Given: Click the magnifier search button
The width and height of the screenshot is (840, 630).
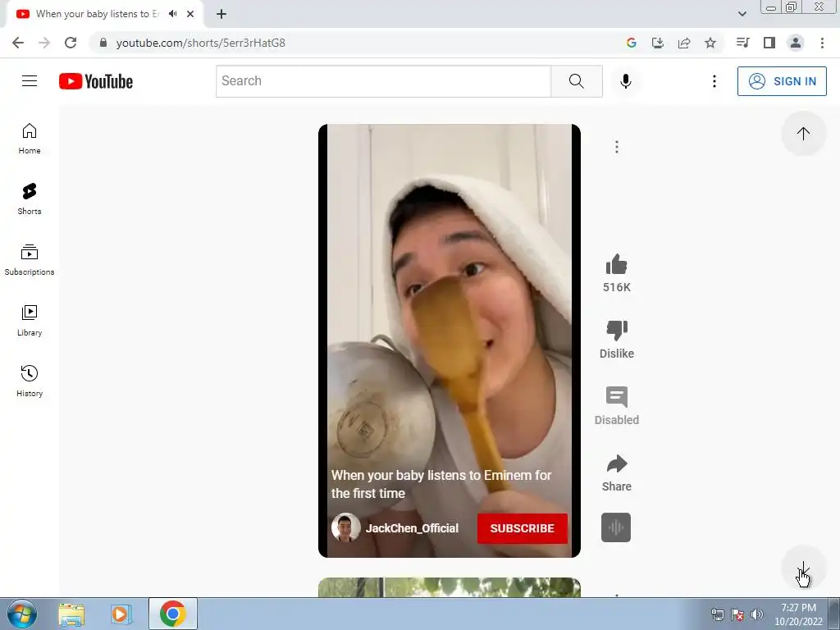Looking at the screenshot, I should 577,81.
